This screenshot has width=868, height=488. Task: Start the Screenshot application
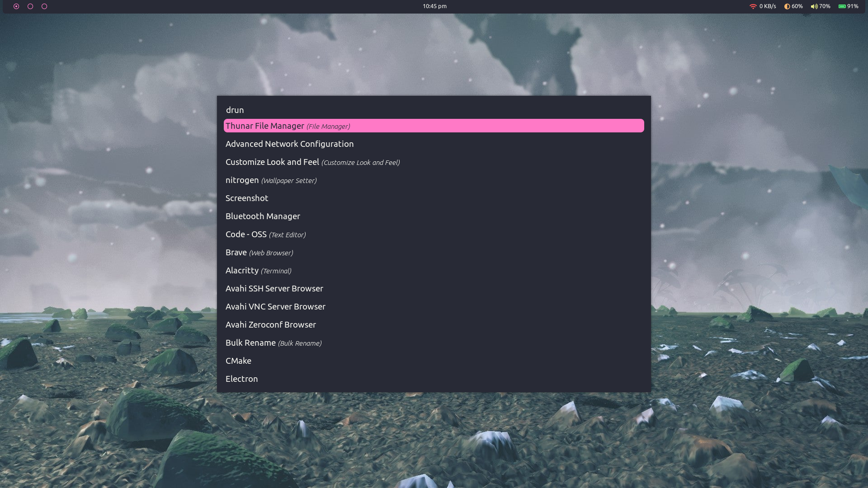click(x=247, y=198)
